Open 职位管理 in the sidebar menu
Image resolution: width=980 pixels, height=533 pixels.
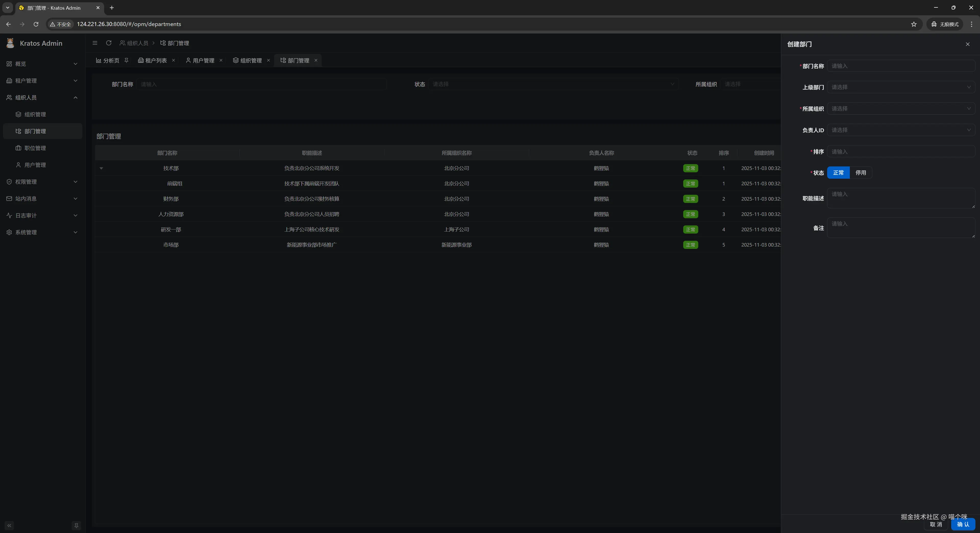pos(35,148)
